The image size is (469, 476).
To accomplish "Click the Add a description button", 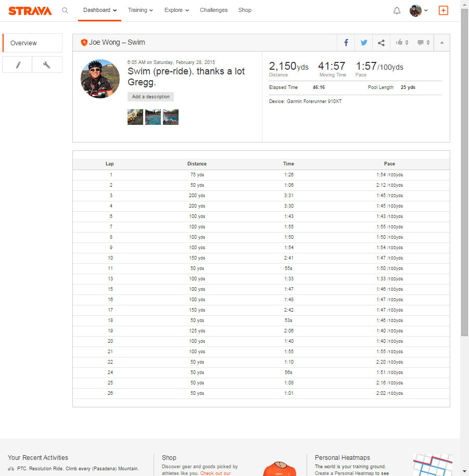I will click(150, 97).
